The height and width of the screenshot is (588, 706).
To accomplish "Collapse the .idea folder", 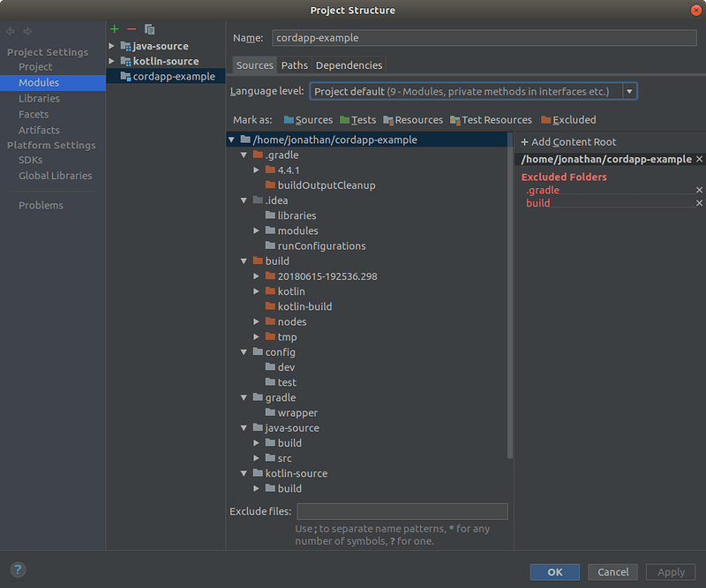I will 244,200.
